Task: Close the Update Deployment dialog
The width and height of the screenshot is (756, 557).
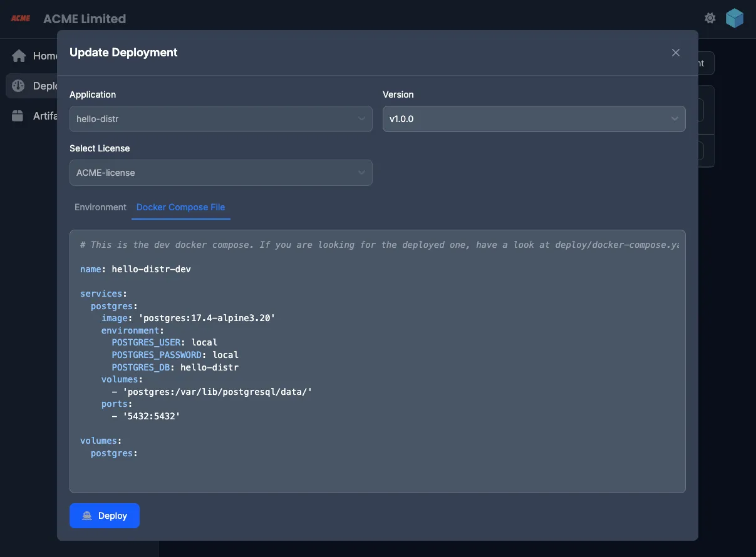Action: 675,53
